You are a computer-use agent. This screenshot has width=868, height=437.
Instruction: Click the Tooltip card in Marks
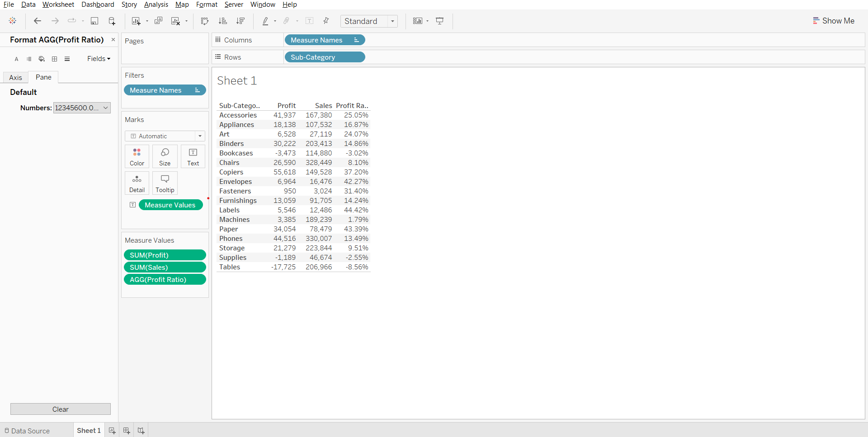pos(165,183)
